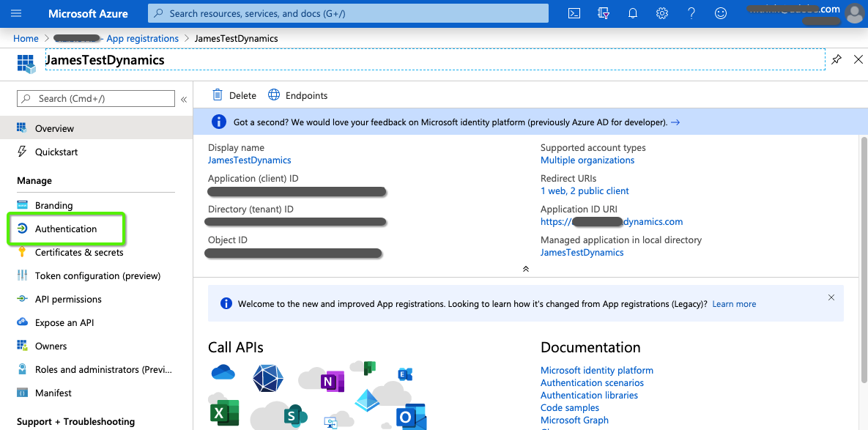Click the top search resources field

point(348,13)
